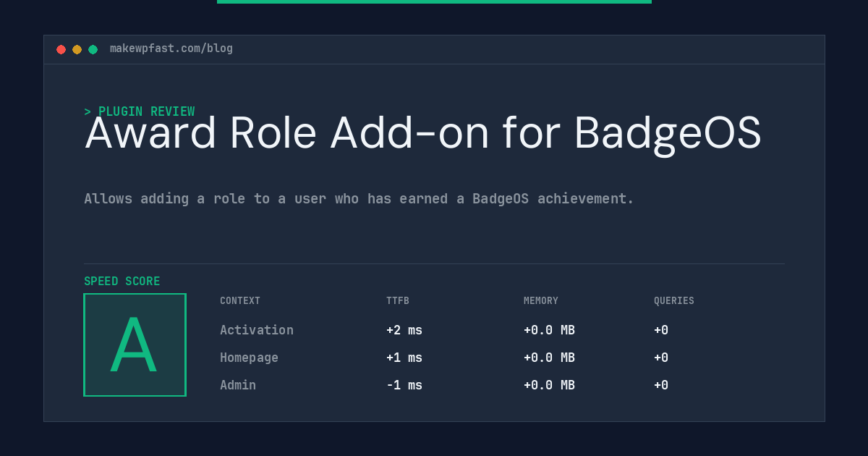Select the Homepage row label

249,358
